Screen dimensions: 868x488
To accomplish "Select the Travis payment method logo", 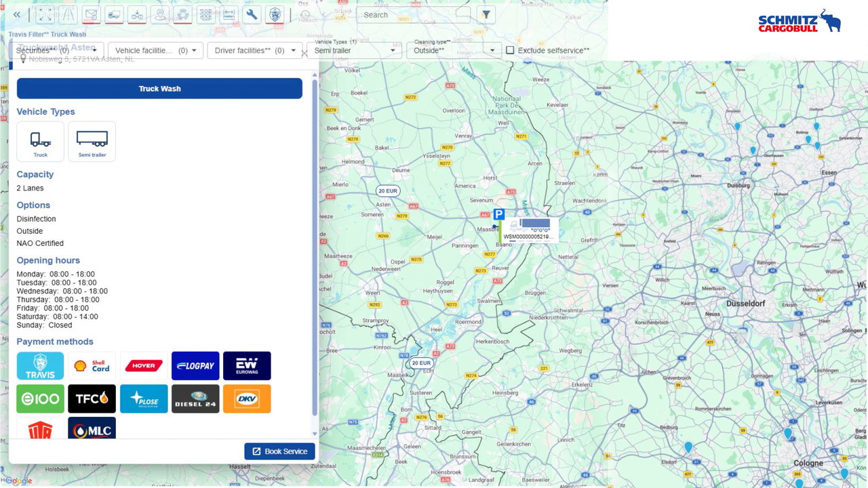I will coord(41,366).
